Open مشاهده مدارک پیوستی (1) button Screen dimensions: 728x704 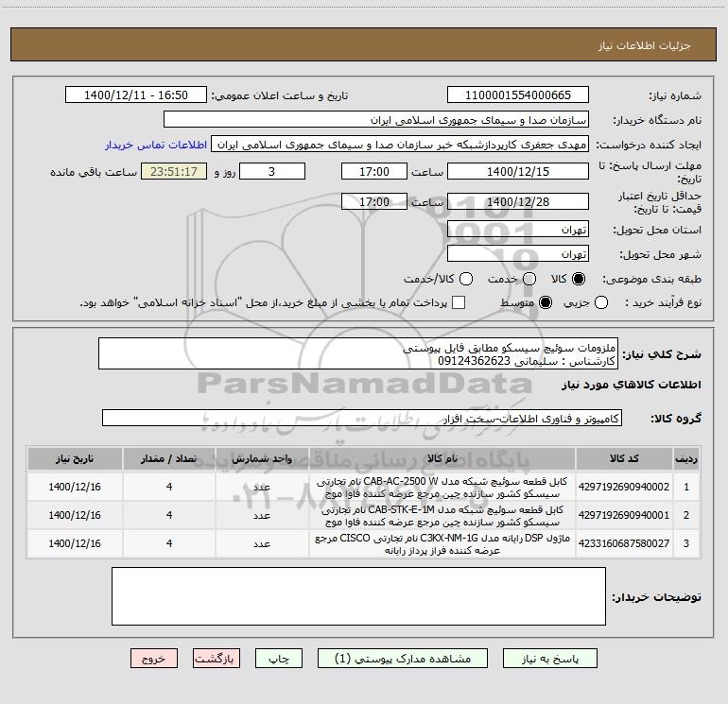pyautogui.click(x=403, y=659)
